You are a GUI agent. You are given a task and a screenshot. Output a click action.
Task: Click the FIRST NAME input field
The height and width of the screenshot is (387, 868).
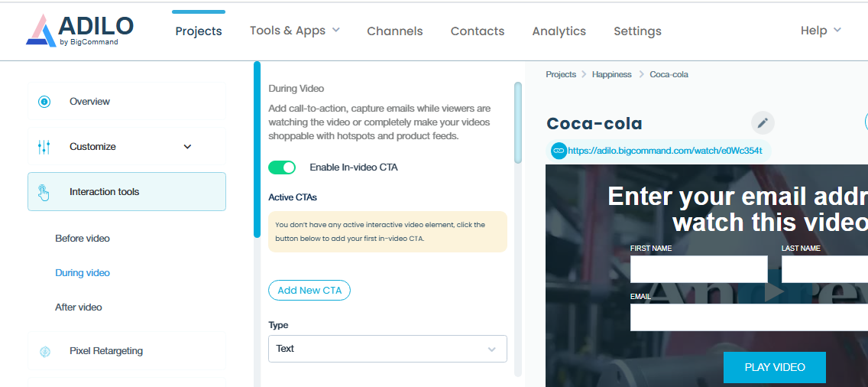pyautogui.click(x=698, y=269)
